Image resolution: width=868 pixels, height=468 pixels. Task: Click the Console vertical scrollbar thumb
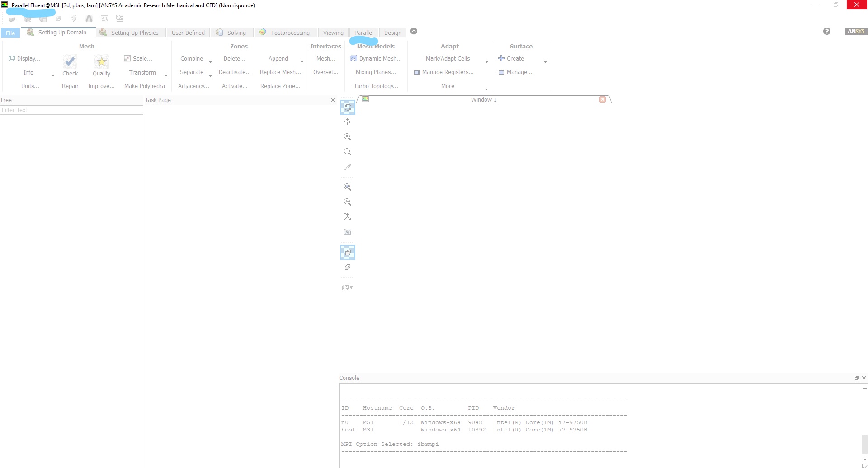tap(864, 444)
